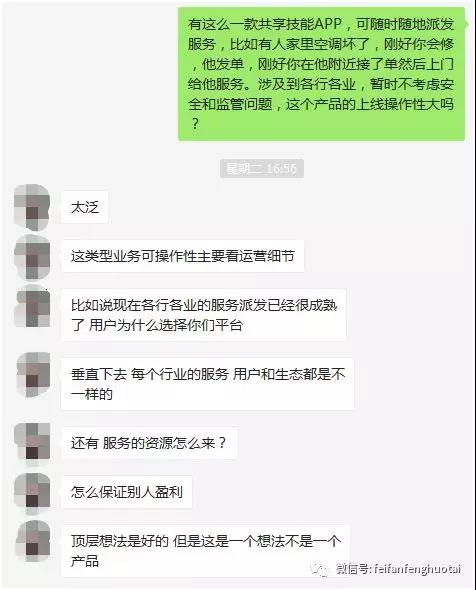Click the blurred chat timestamp label

262,168
